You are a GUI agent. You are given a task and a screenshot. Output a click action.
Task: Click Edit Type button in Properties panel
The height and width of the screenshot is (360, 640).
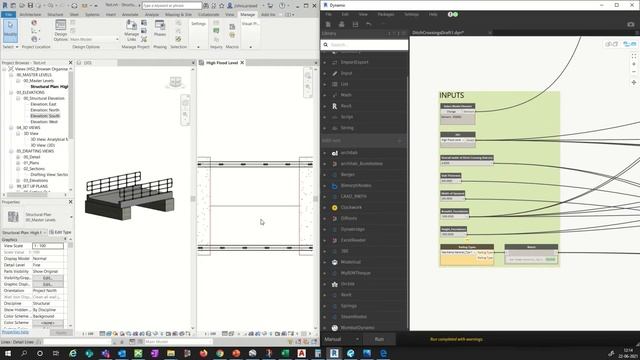[60, 232]
